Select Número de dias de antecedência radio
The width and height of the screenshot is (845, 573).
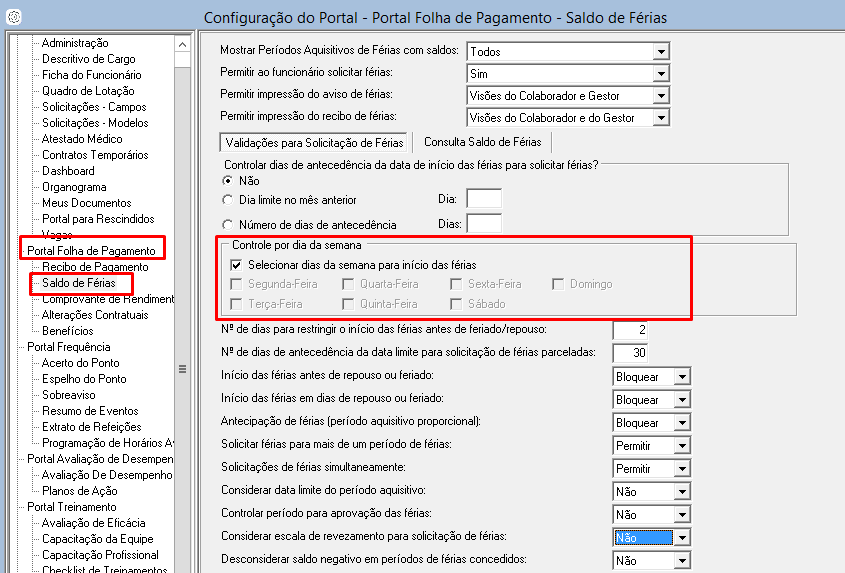[229, 225]
